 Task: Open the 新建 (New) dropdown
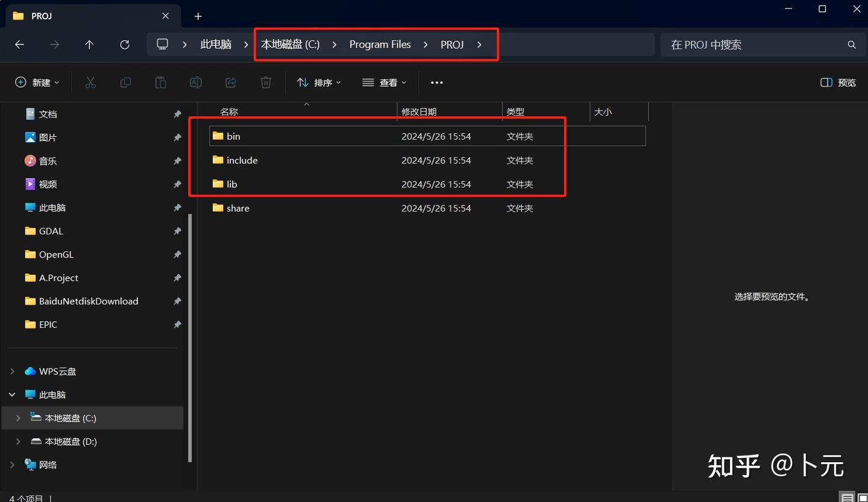pos(37,83)
